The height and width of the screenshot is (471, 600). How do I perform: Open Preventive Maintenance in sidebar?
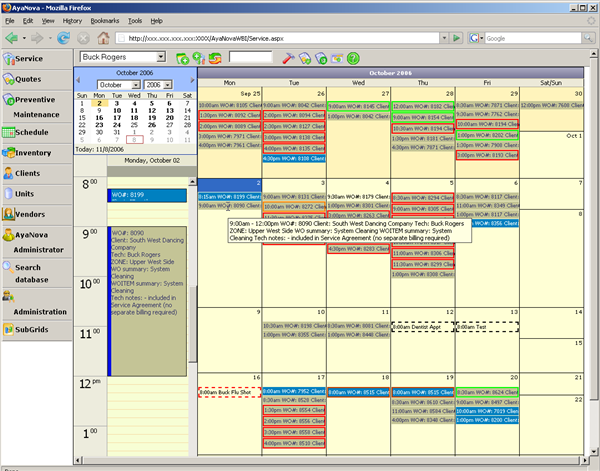coord(37,107)
